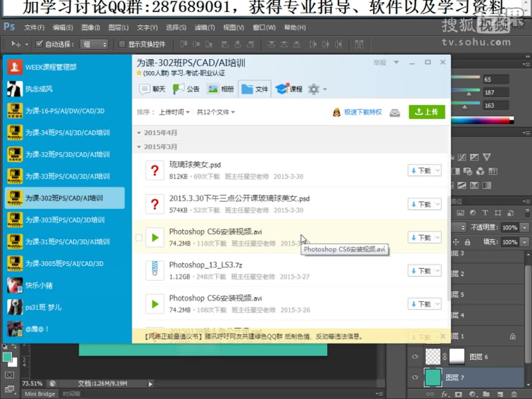Click the color spectrum ramp in Color panel
This screenshot has height=399, width=532.
coord(482,120)
